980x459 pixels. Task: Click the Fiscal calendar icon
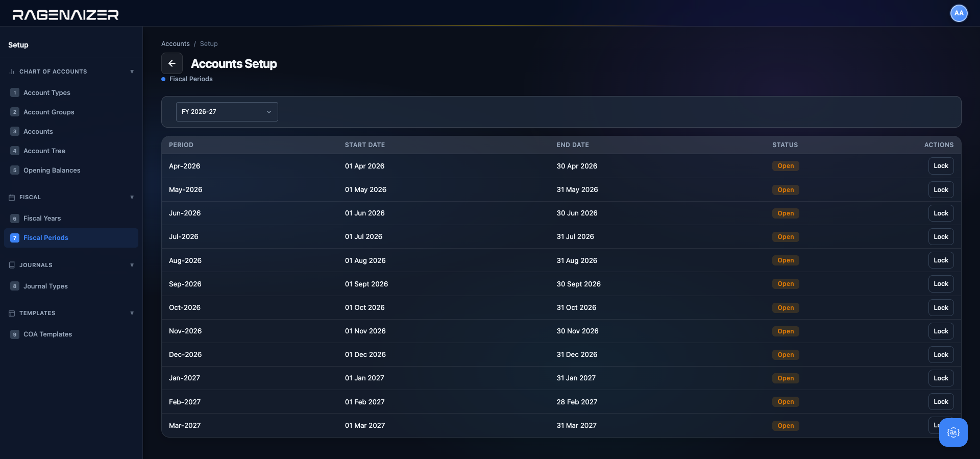[12, 198]
